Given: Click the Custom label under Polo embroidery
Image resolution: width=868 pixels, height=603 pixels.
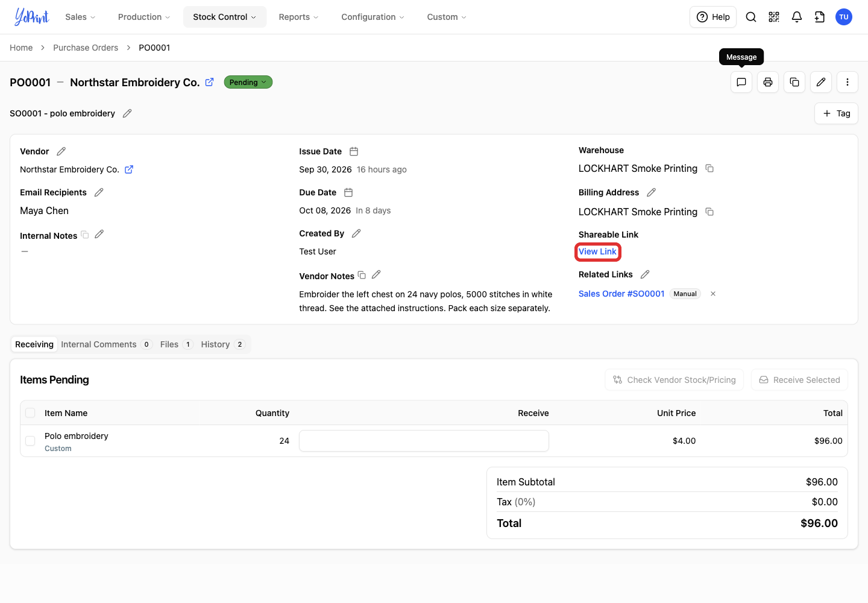Looking at the screenshot, I should tap(58, 449).
